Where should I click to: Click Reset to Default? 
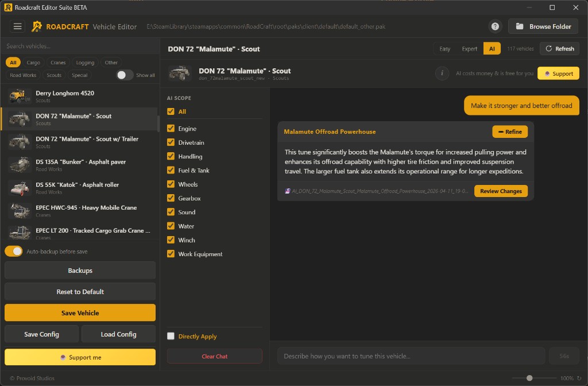pyautogui.click(x=80, y=291)
